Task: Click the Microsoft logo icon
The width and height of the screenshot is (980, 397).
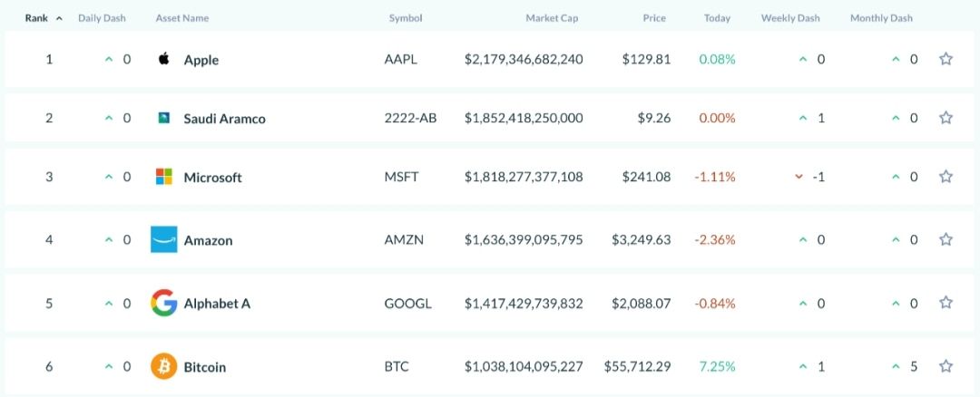Action: [x=164, y=177]
